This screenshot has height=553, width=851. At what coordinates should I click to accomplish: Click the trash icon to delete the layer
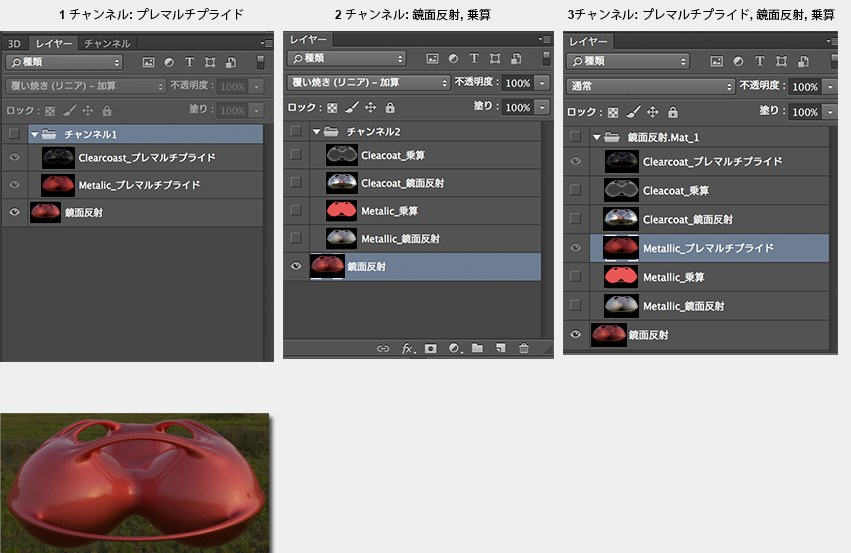click(524, 348)
